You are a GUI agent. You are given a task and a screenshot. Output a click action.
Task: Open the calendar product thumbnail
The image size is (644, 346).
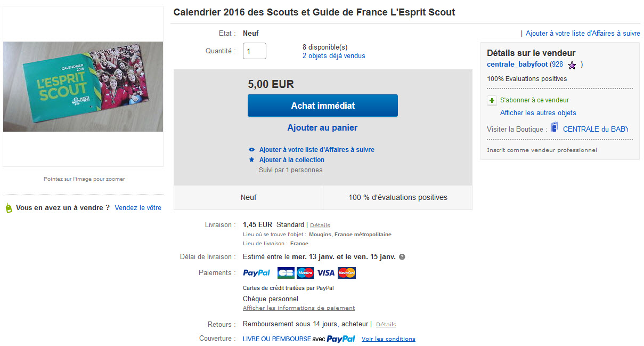(x=83, y=87)
